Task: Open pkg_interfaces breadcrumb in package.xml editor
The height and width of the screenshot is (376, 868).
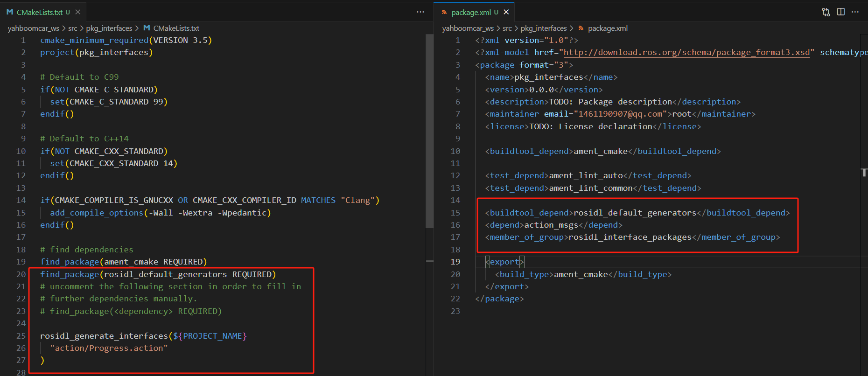Action: (544, 28)
